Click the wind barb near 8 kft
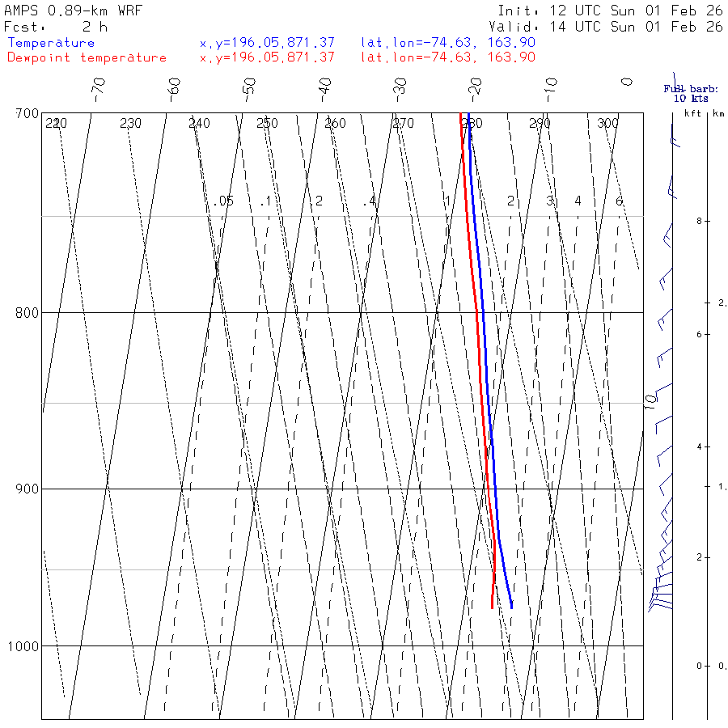Viewport: 728px width, 728px height. 667,235
